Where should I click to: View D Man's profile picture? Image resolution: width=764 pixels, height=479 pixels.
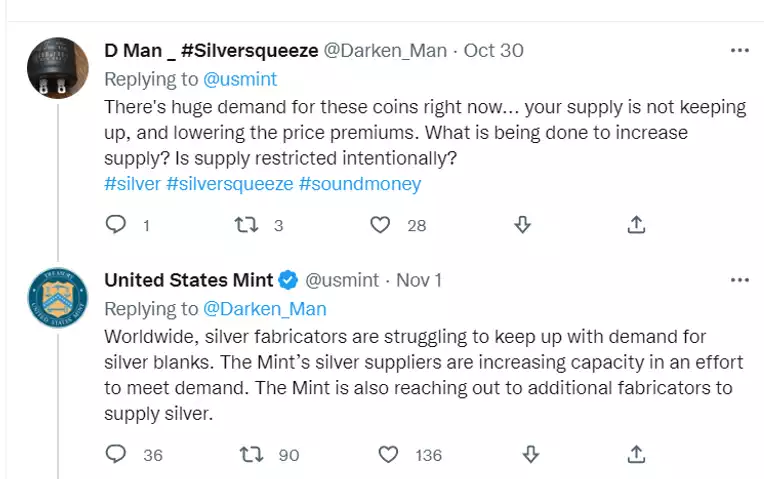[x=58, y=68]
